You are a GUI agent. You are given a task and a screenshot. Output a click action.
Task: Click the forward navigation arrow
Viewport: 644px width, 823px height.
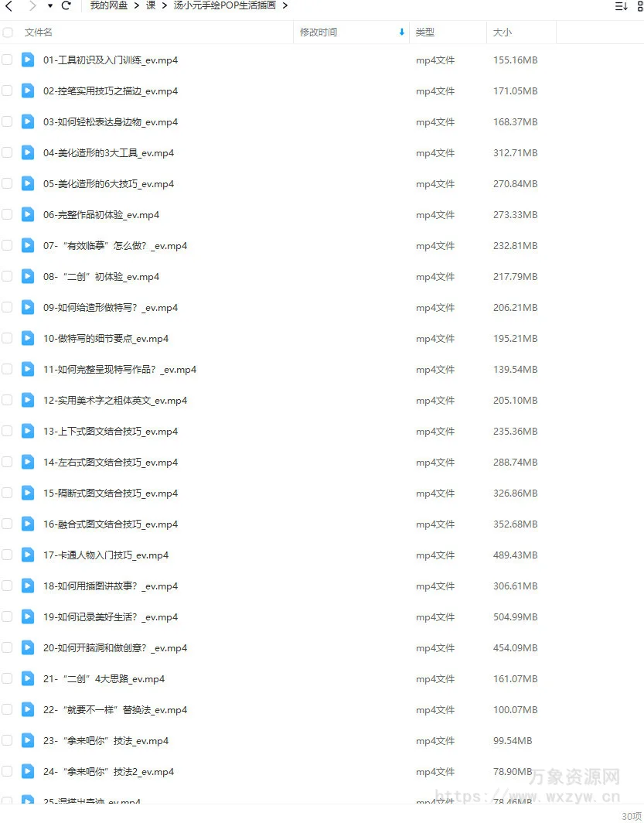[x=32, y=5]
